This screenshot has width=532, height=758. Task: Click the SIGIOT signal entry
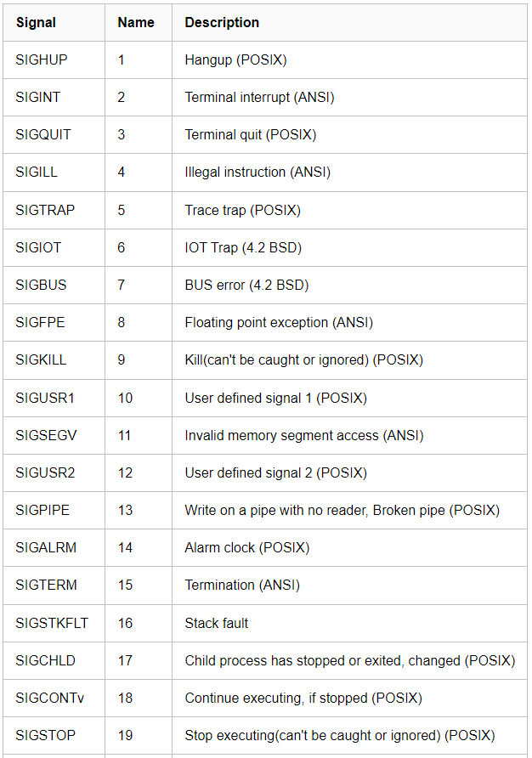point(38,248)
